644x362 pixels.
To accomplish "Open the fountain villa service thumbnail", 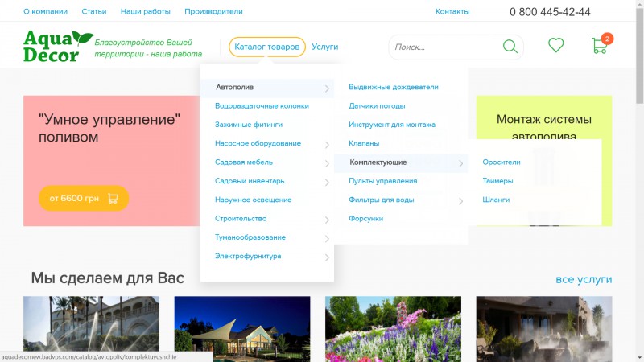I will coord(91,329).
